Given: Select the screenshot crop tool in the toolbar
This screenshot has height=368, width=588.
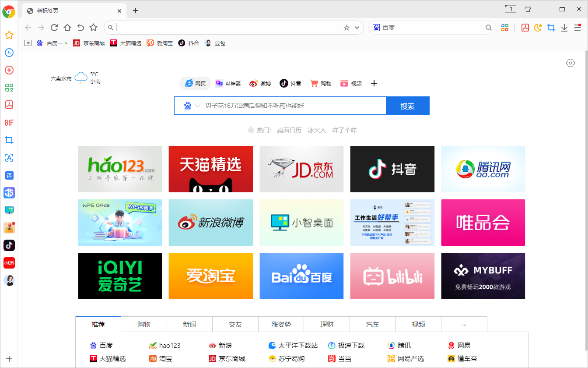Looking at the screenshot, I should tap(551, 27).
